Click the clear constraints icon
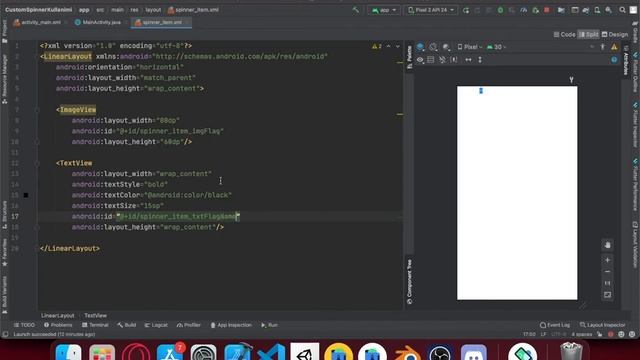The width and height of the screenshot is (640, 360). pyautogui.click(x=442, y=60)
